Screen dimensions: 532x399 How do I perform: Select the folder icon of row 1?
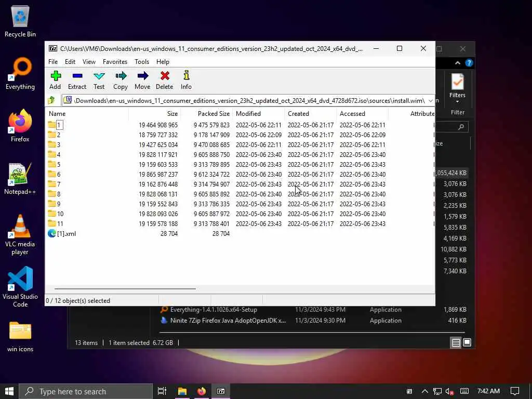[51, 125]
